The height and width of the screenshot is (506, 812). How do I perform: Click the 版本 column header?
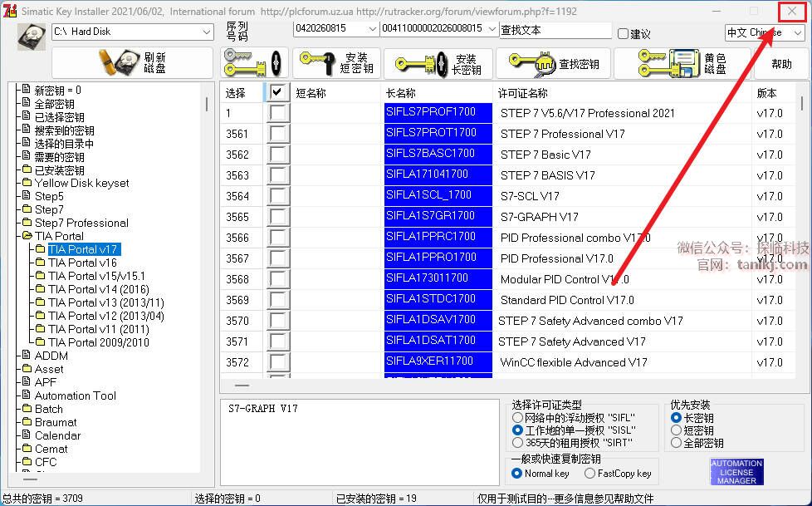point(774,93)
